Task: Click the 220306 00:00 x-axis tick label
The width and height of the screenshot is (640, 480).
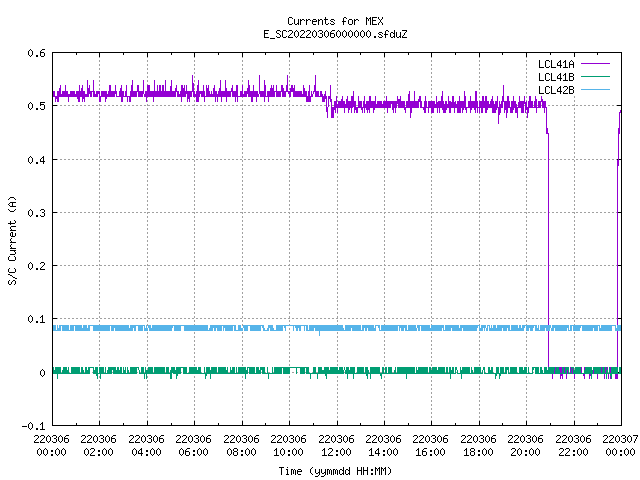Action: coord(51,445)
